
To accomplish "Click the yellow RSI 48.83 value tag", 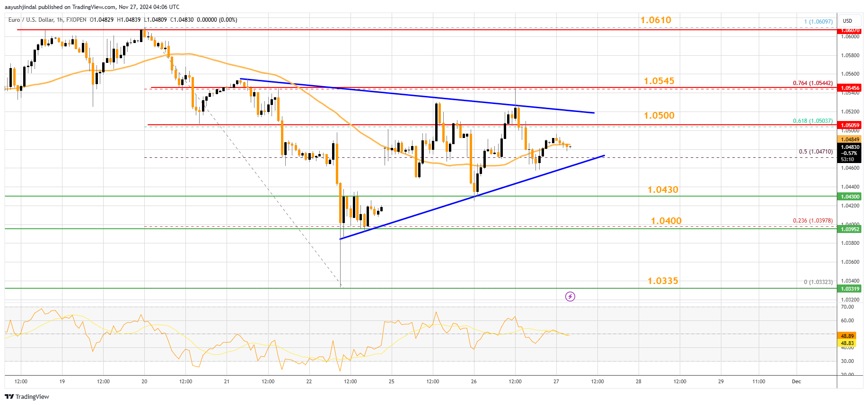I will pos(847,343).
